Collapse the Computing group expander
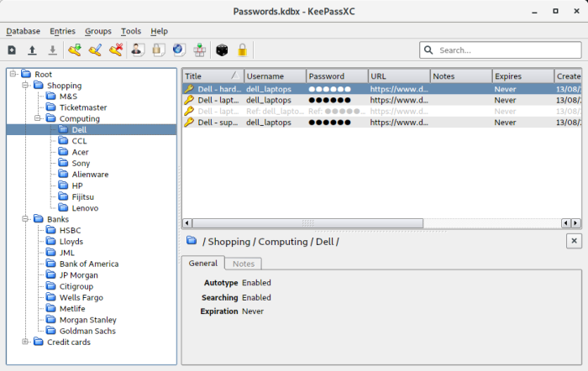Viewport: 588px width, 371px height. (38, 118)
